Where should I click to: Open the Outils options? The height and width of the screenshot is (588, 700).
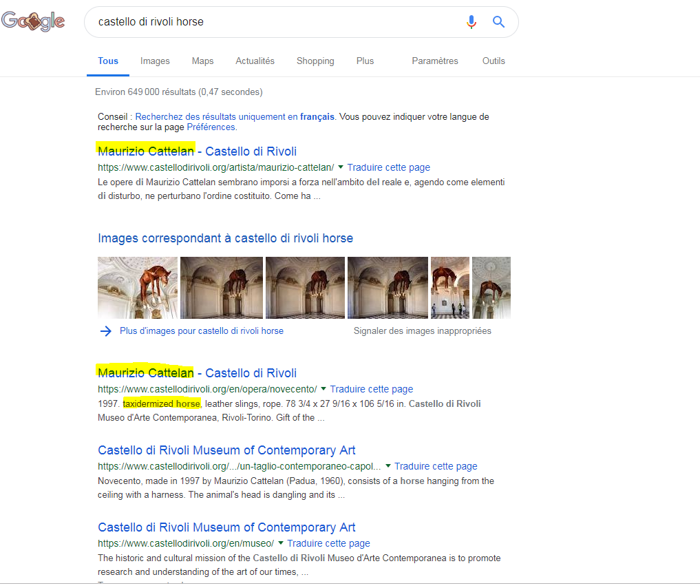tap(494, 61)
